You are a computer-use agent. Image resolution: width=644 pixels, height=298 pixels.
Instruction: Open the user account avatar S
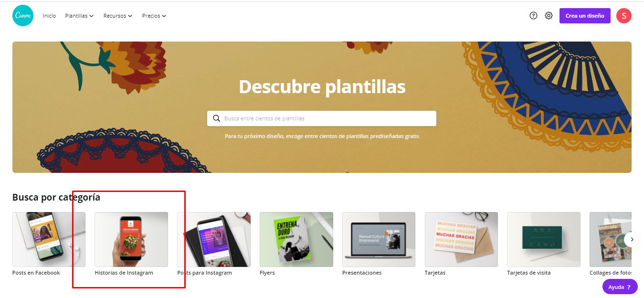[624, 16]
